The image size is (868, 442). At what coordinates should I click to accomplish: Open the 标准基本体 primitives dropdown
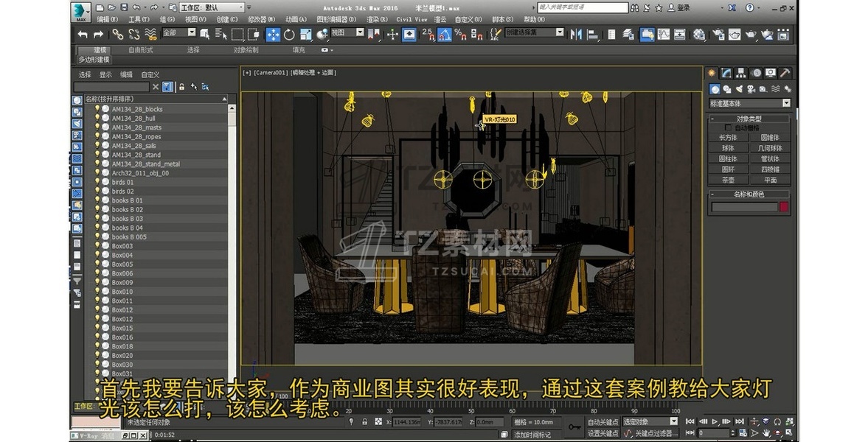tap(749, 103)
